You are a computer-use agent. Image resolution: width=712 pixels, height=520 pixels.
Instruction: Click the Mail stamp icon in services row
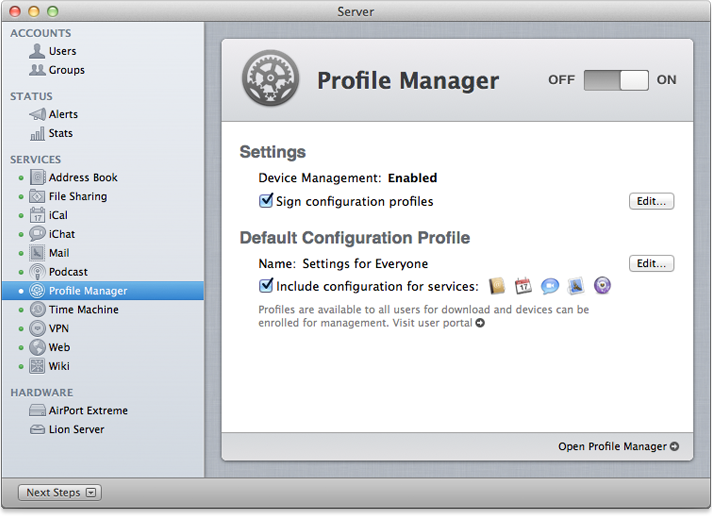(575, 286)
